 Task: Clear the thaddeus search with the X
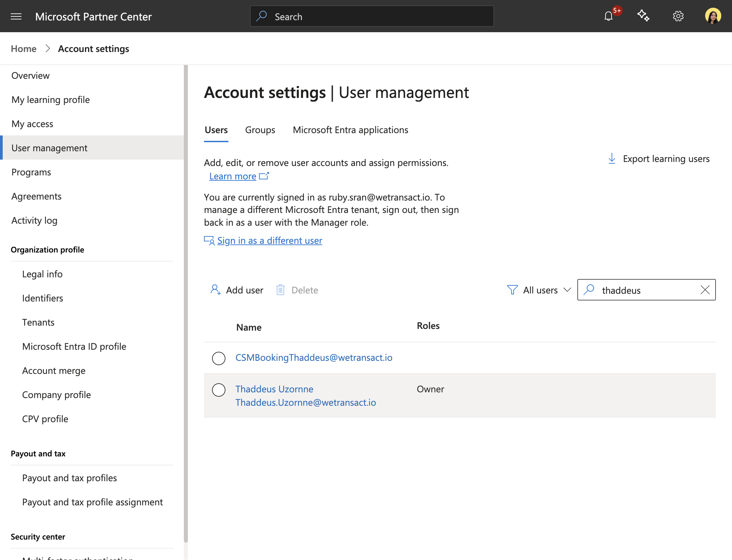(705, 290)
